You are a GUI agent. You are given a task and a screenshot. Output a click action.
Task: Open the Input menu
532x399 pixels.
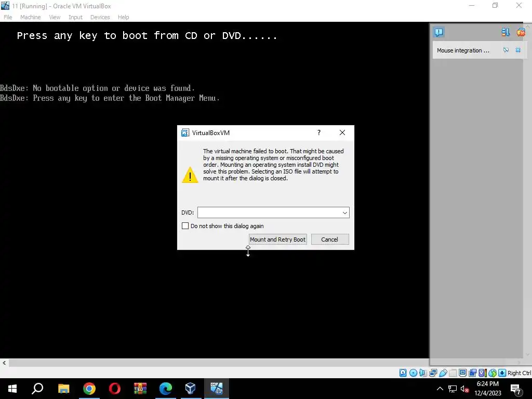click(x=75, y=17)
